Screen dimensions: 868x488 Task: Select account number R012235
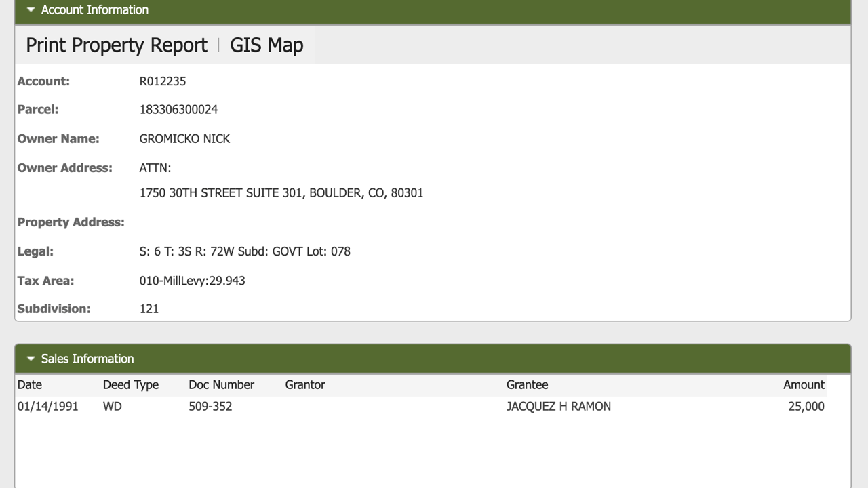tap(163, 81)
